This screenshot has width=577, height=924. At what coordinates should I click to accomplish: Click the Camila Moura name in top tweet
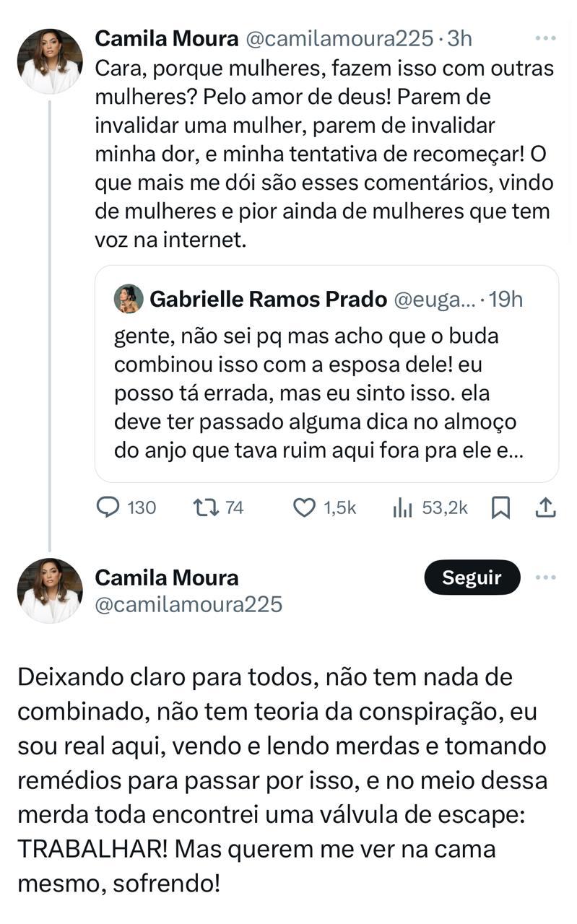[167, 38]
